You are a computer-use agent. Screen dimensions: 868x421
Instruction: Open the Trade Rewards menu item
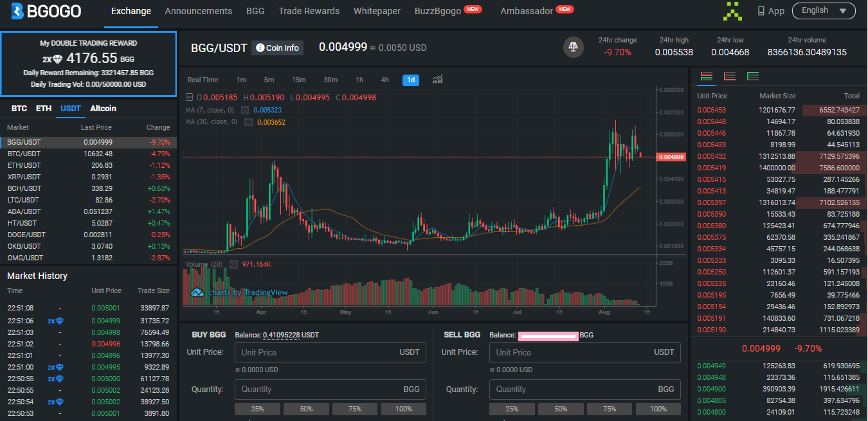pos(309,11)
